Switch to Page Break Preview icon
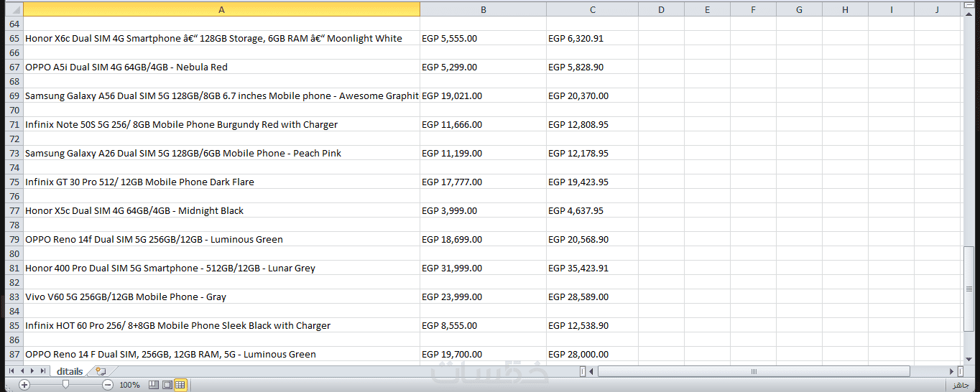Viewport: 980px width, 392px height. pos(153,385)
